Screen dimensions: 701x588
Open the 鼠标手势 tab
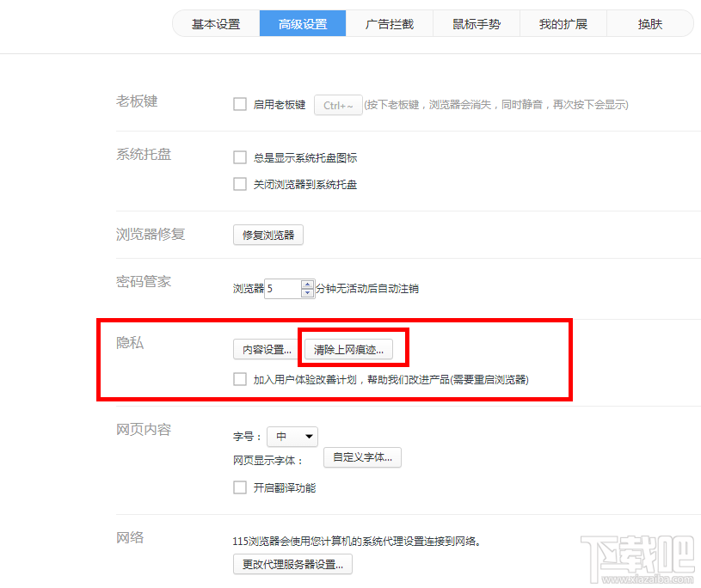point(477,23)
